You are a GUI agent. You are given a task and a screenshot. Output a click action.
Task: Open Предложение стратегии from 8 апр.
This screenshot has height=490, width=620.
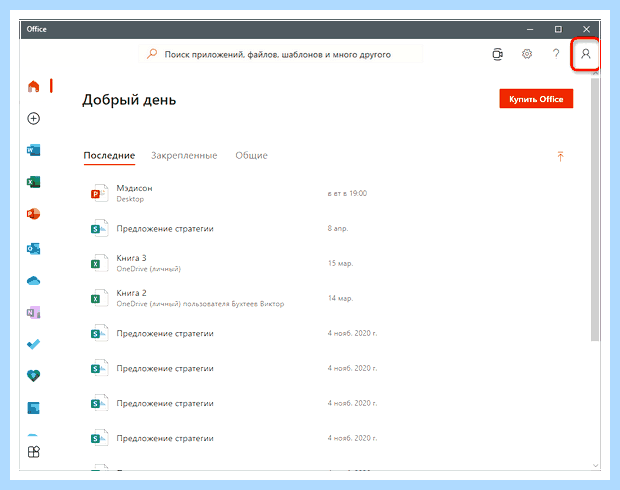click(x=165, y=229)
